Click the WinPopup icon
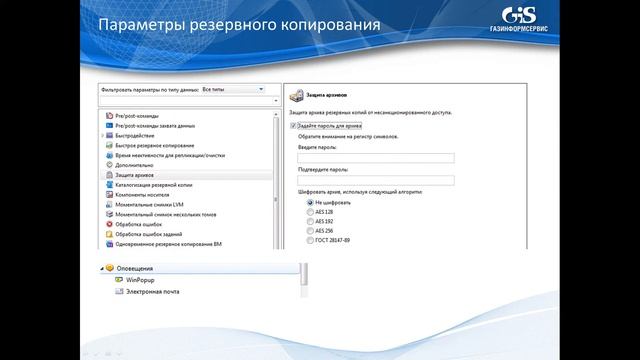This screenshot has width=640, height=360. (x=119, y=280)
